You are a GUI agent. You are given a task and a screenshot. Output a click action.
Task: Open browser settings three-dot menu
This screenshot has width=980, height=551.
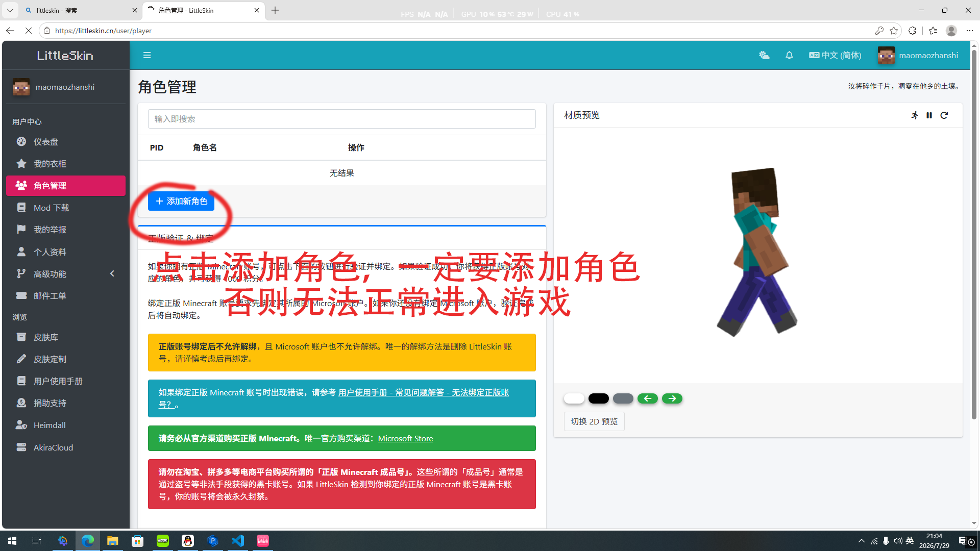tap(970, 31)
